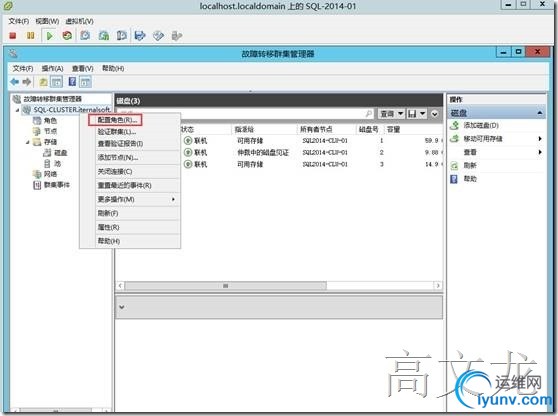Click the red power-off VM icon
This screenshot has width=558, height=416.
13,36
